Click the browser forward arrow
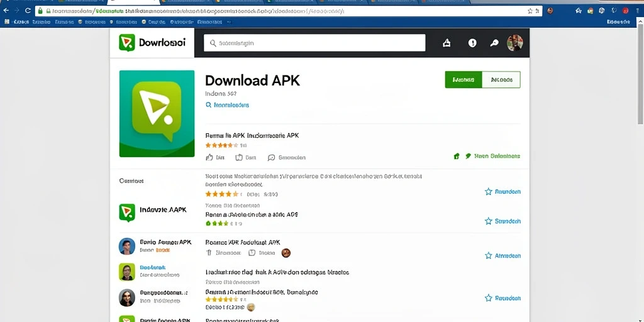 click(17, 11)
